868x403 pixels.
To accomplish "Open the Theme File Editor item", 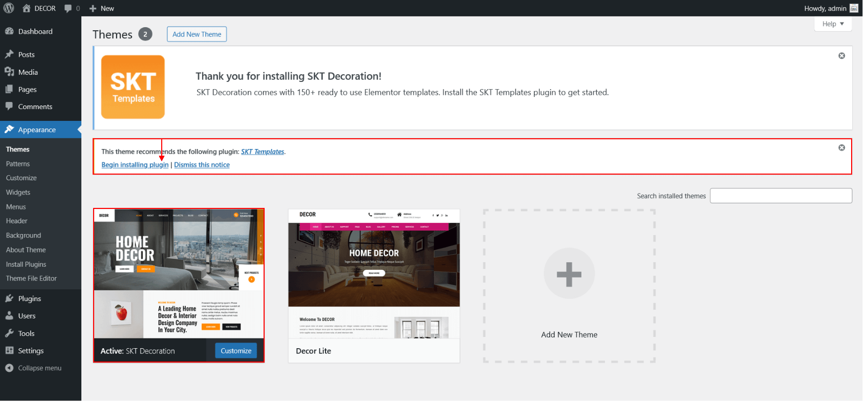I will (x=32, y=279).
